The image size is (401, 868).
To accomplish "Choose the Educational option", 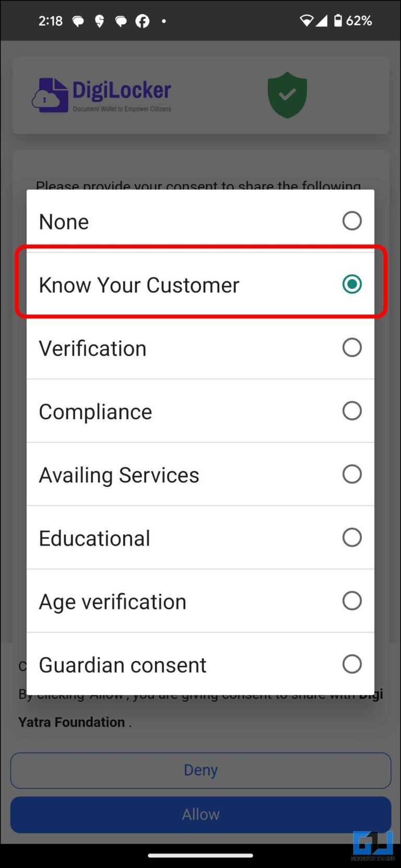I will coord(200,537).
